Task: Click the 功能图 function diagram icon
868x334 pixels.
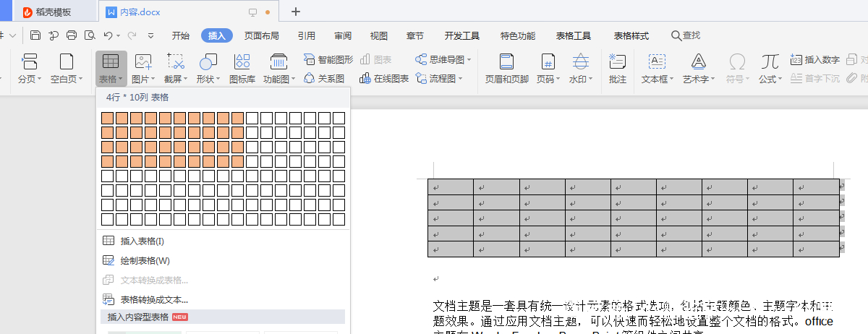Action: (x=278, y=62)
